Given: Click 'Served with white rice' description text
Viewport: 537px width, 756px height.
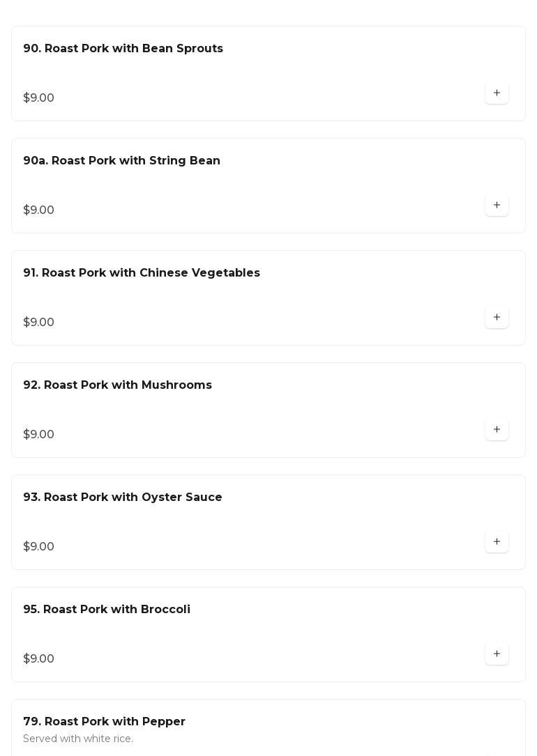Looking at the screenshot, I should point(77,739).
